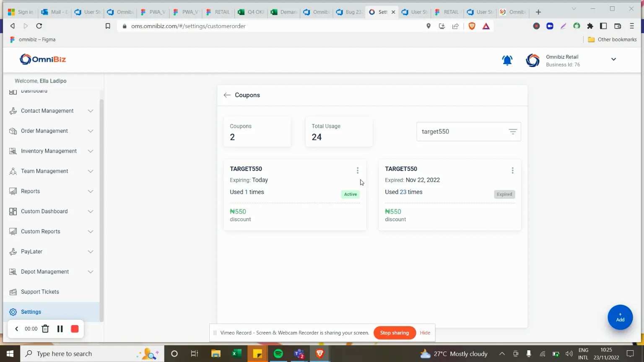Open Excel from the taskbar
This screenshot has height=362, width=644.
(x=236, y=354)
